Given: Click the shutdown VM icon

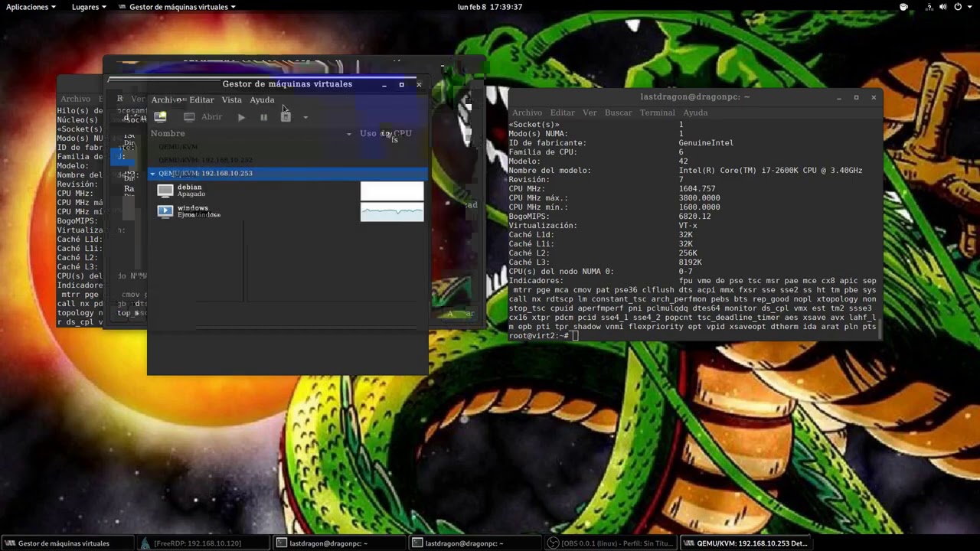Looking at the screenshot, I should pyautogui.click(x=286, y=117).
